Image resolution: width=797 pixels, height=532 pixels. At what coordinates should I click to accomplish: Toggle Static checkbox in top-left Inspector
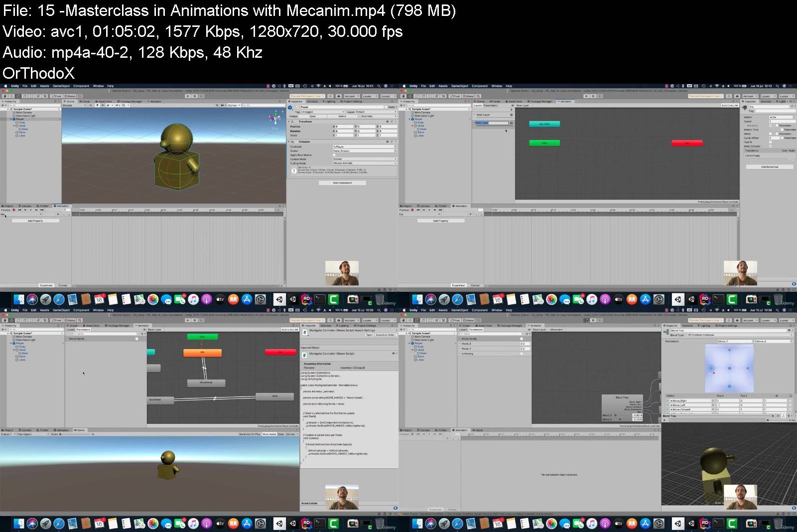(387, 107)
